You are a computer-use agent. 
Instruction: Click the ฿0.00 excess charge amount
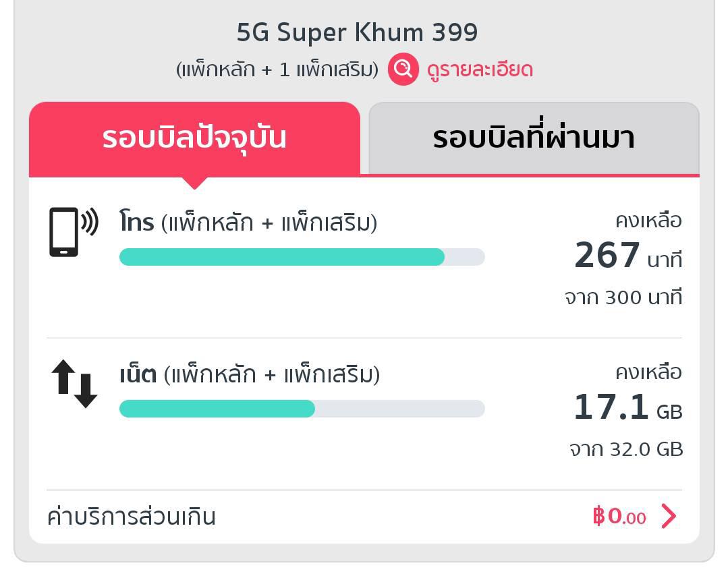click(x=619, y=517)
